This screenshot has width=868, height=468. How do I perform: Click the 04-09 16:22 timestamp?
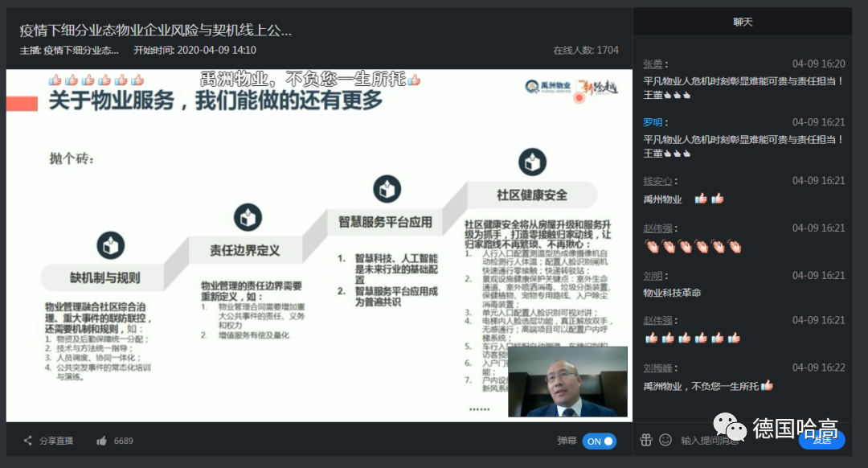pyautogui.click(x=819, y=367)
